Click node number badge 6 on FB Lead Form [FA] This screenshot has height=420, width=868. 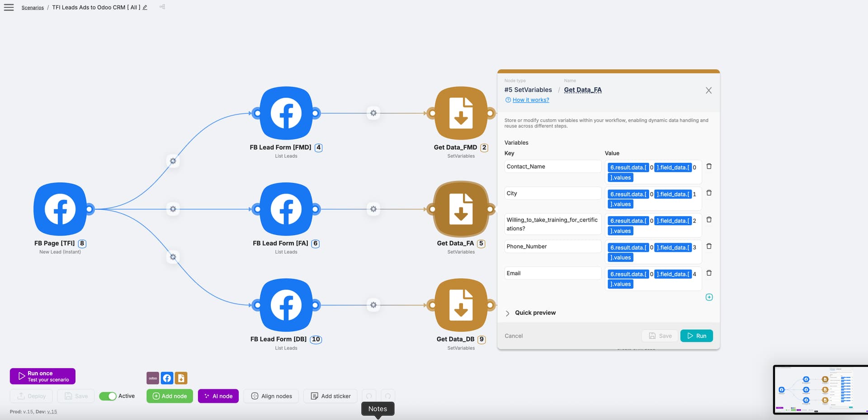point(316,243)
